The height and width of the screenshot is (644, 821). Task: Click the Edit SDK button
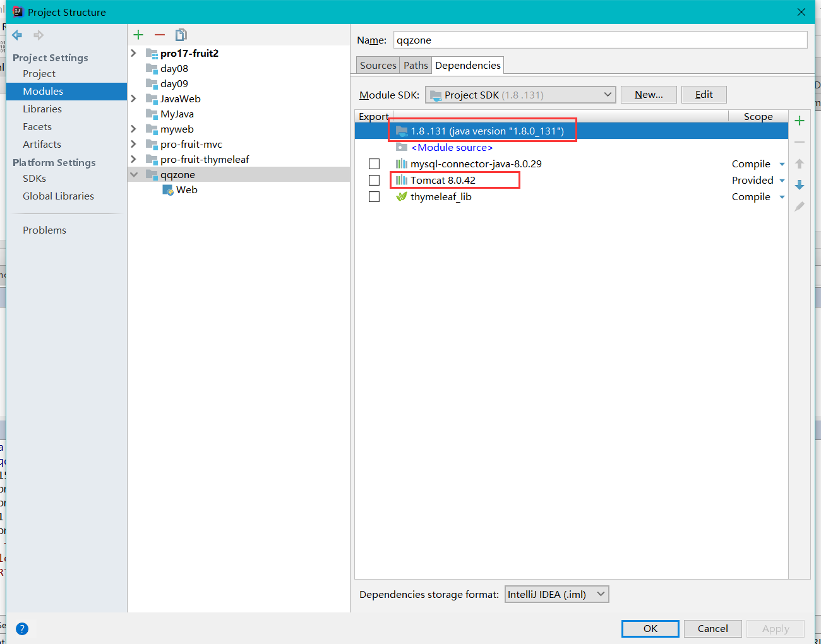click(704, 95)
